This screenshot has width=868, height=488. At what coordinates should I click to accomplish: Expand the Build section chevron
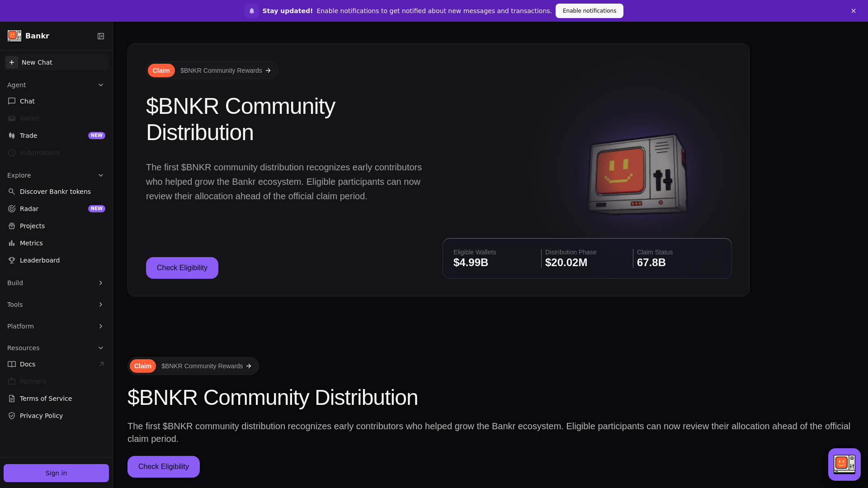click(x=101, y=283)
